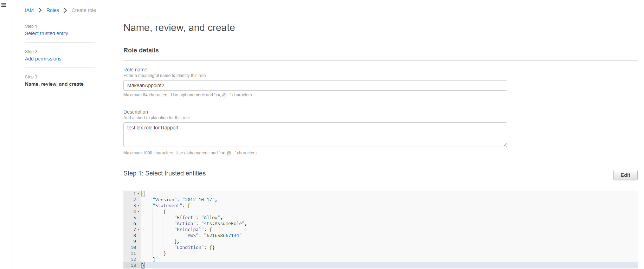Click the Description box resize handle
Image resolution: width=644 pixels, height=269 pixels.
(505, 145)
